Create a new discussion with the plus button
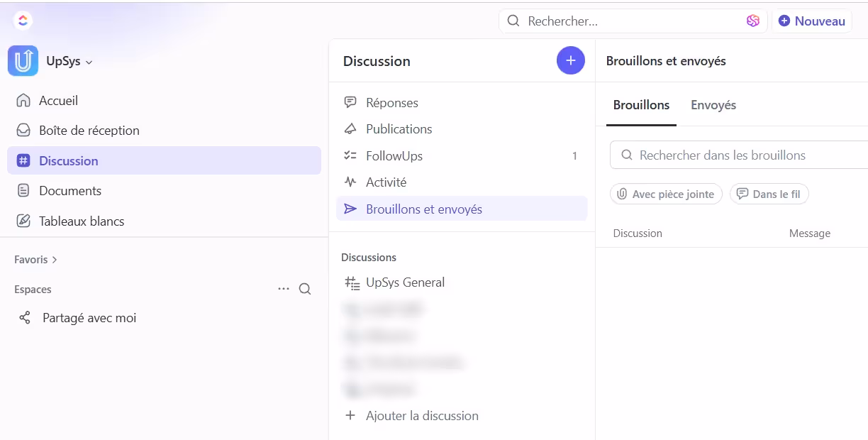Screen dimensions: 868x440 [570, 60]
